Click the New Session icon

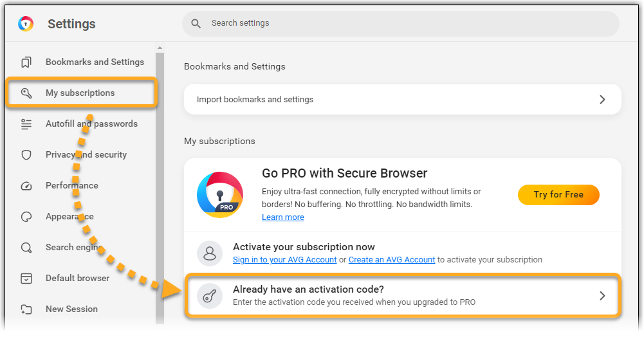tap(26, 309)
